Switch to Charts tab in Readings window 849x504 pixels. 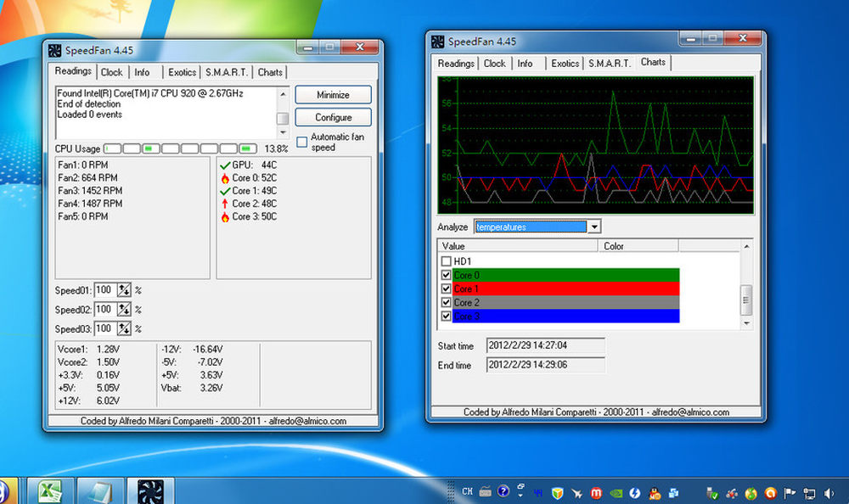[x=270, y=72]
